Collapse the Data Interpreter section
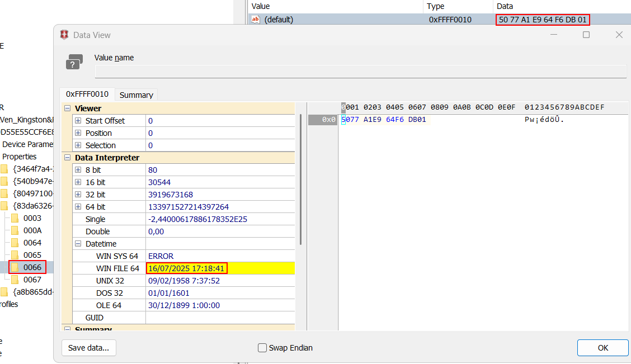 tap(67, 158)
